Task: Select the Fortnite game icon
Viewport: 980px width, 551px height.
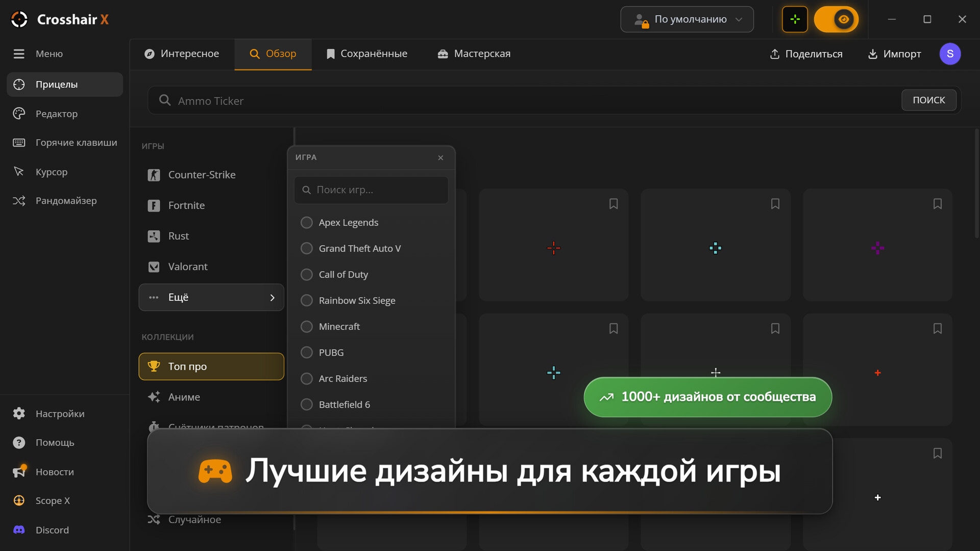Action: coord(154,206)
